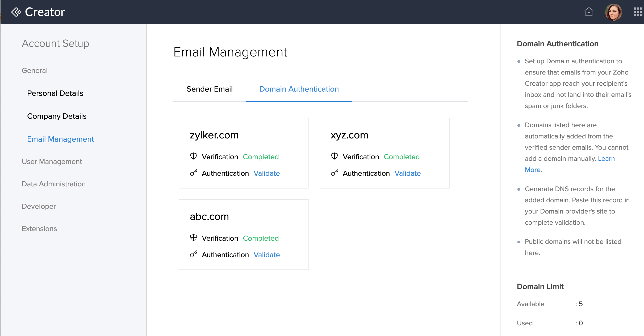Viewport: 644px width, 336px height.
Task: Expand User Management section
Action: coord(52,162)
